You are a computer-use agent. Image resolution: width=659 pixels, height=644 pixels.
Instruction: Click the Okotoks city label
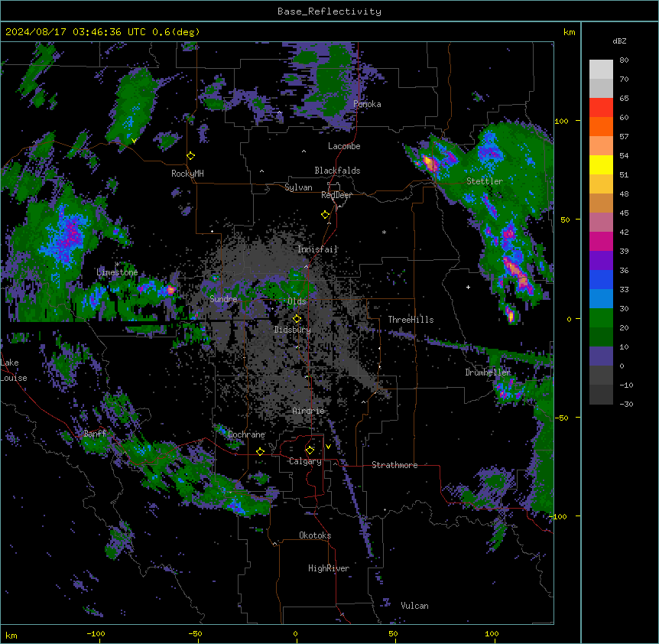pyautogui.click(x=315, y=535)
